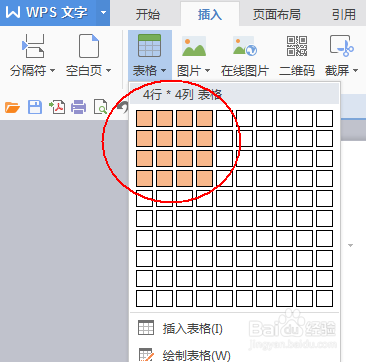366x362 pixels.
Task: Click the save floppy disk icon
Action: 35,107
